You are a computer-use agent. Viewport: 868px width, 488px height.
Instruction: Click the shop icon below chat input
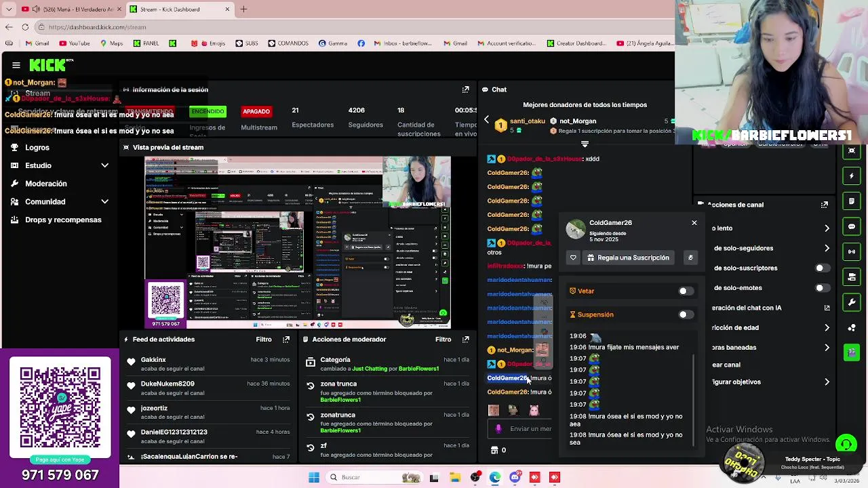(x=494, y=450)
